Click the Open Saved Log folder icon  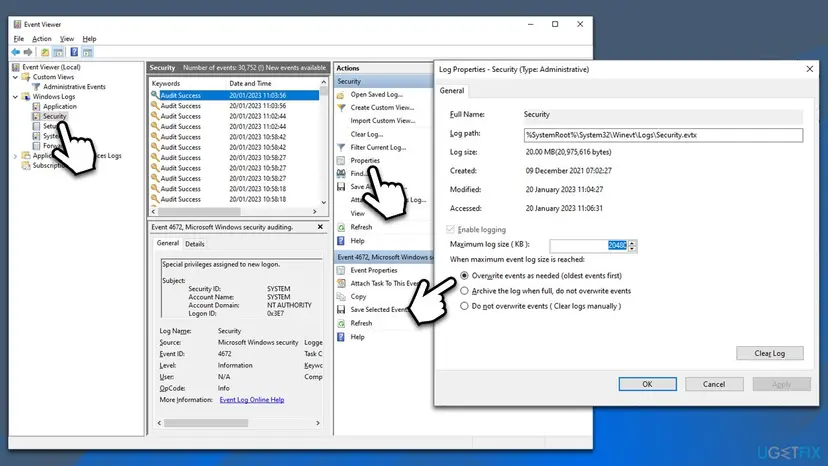point(341,95)
